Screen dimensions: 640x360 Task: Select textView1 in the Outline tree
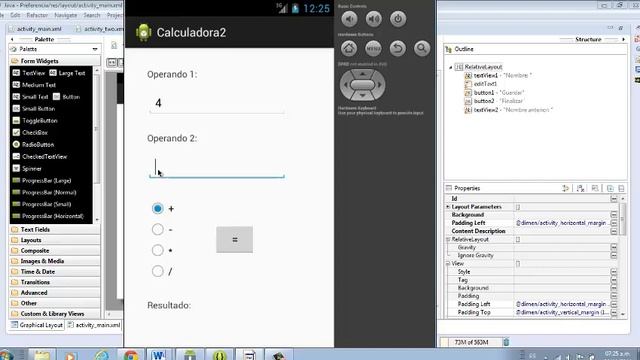[x=498, y=76]
